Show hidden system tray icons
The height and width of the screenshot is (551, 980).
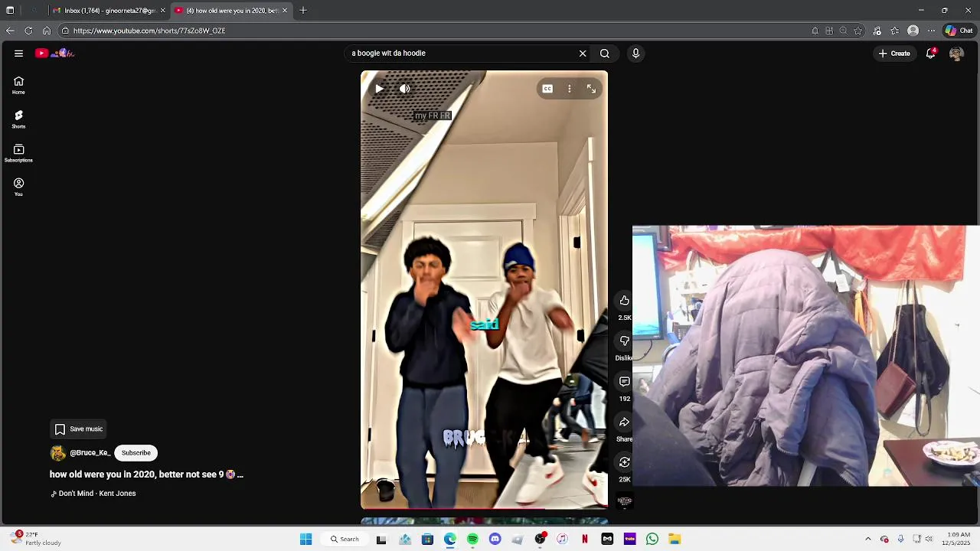point(868,540)
